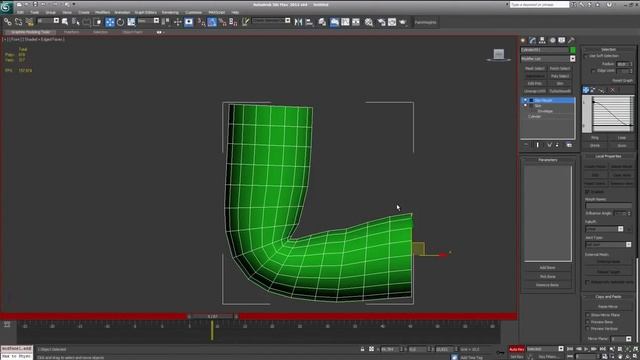Click Configure Modifier Sets icon
The width and height of the screenshot is (640, 360).
569,145
